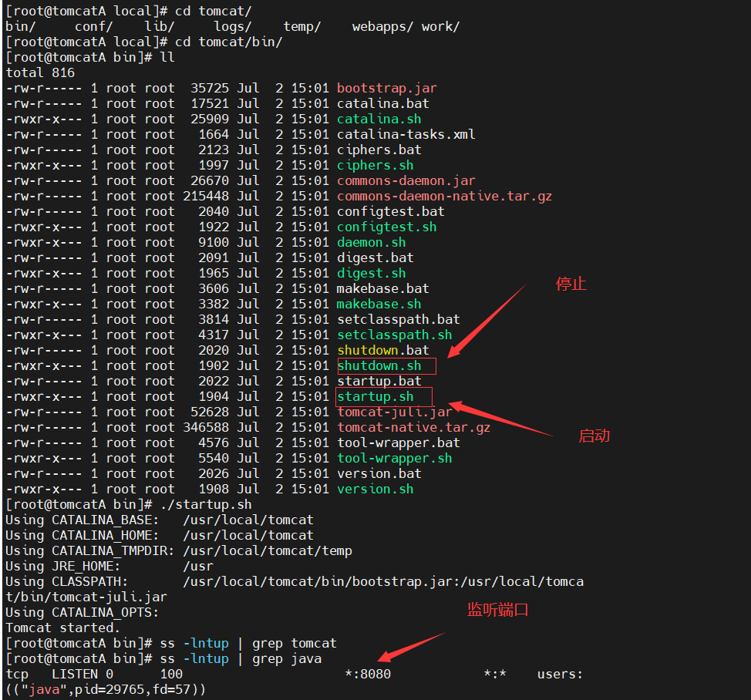The width and height of the screenshot is (751, 700).
Task: Select the "/usr/local/tomcat/temp" path
Action: click(268, 550)
